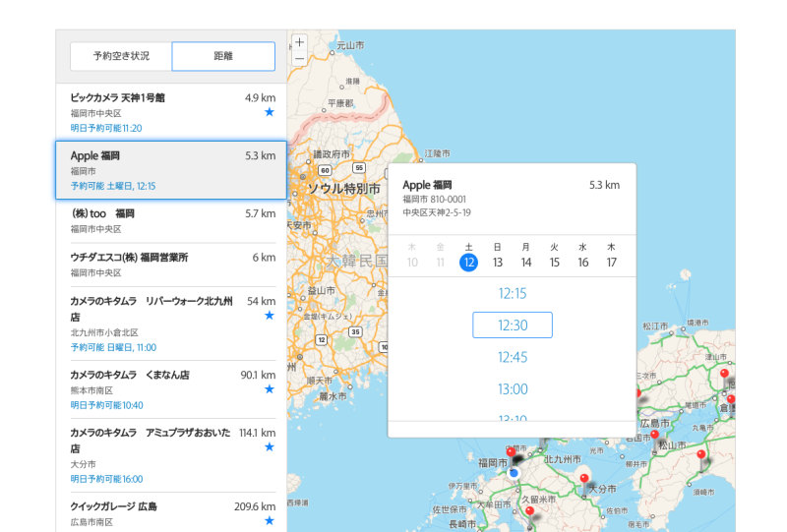
Task: Click 明日予約可能 16:00 availability link
Action: [106, 479]
